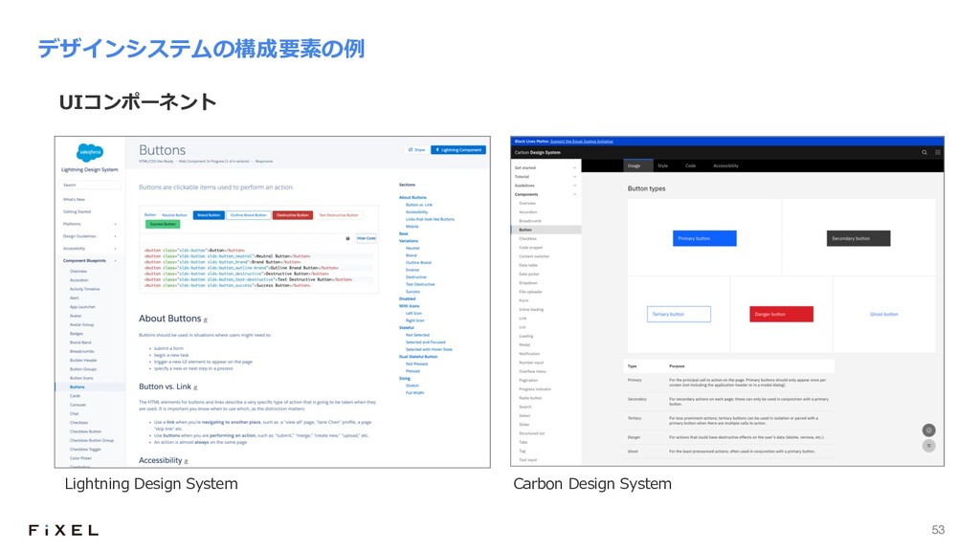Image resolution: width=980 pixels, height=551 pixels.
Task: Open Accordion in Lightning sidebar
Action: click(x=78, y=280)
